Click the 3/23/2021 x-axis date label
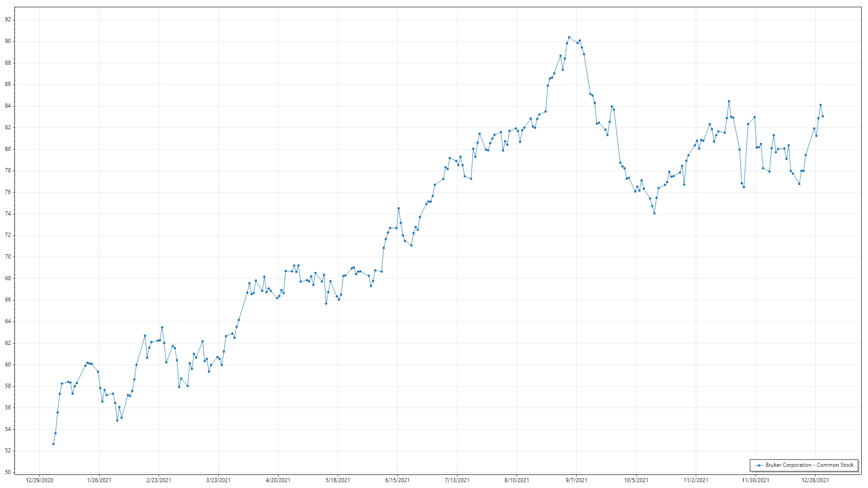The image size is (868, 488). (x=218, y=480)
